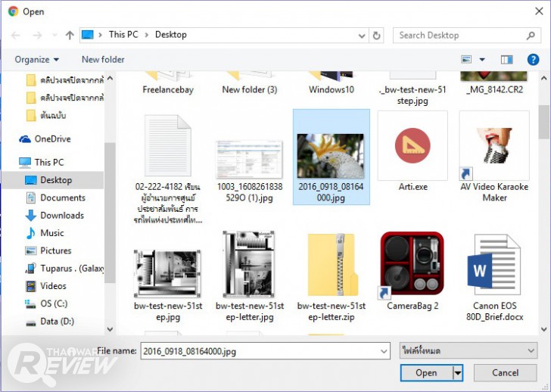
Task: Open the file type filter dropdown
Action: pos(468,350)
